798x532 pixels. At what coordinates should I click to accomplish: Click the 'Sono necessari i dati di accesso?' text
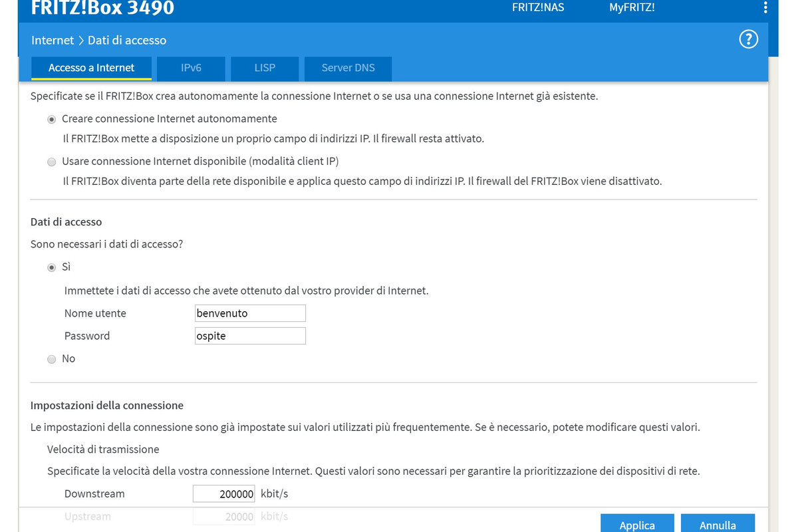(106, 244)
